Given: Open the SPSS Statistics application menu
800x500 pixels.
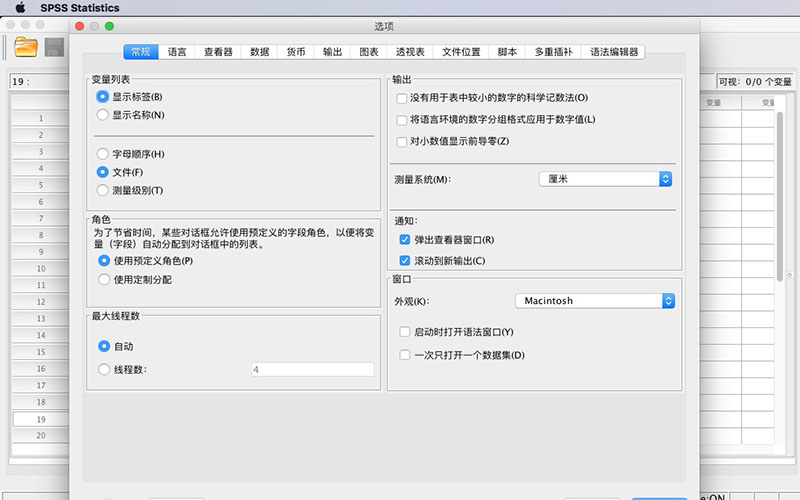Looking at the screenshot, I should tap(80, 8).
